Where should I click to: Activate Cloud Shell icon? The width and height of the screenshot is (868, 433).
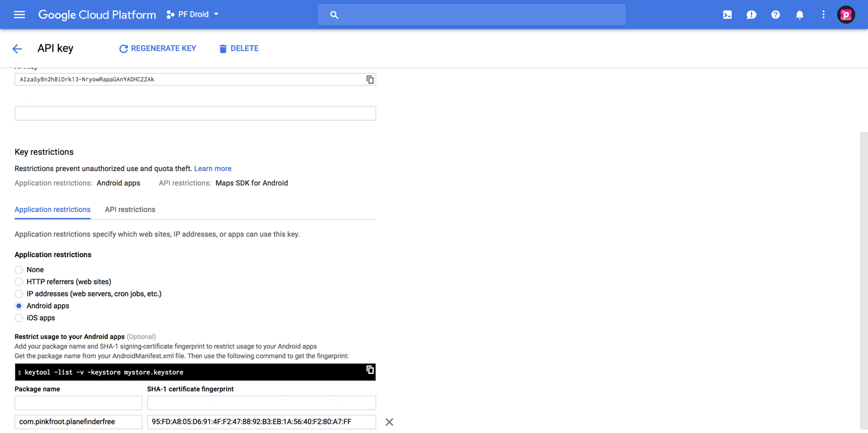click(728, 14)
